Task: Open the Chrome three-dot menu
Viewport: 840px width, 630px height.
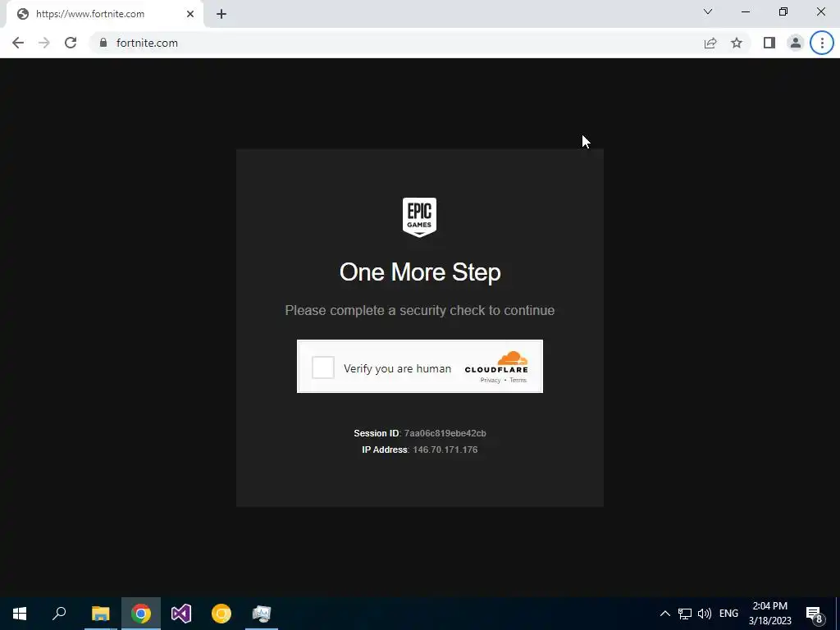Action: click(822, 43)
